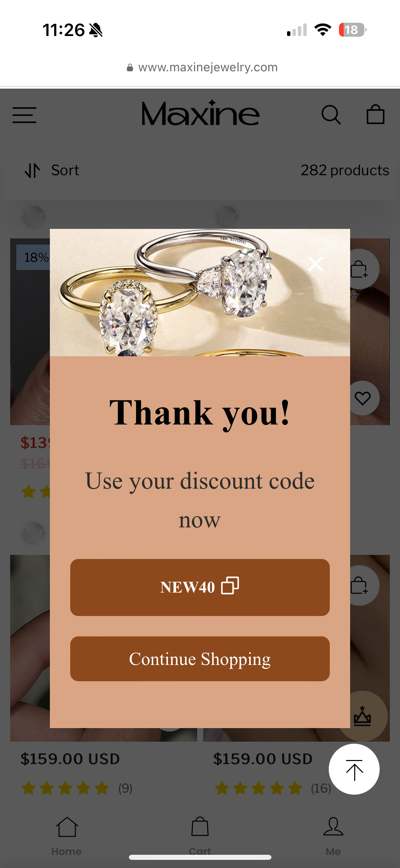Open the Me account tab

pyautogui.click(x=333, y=836)
